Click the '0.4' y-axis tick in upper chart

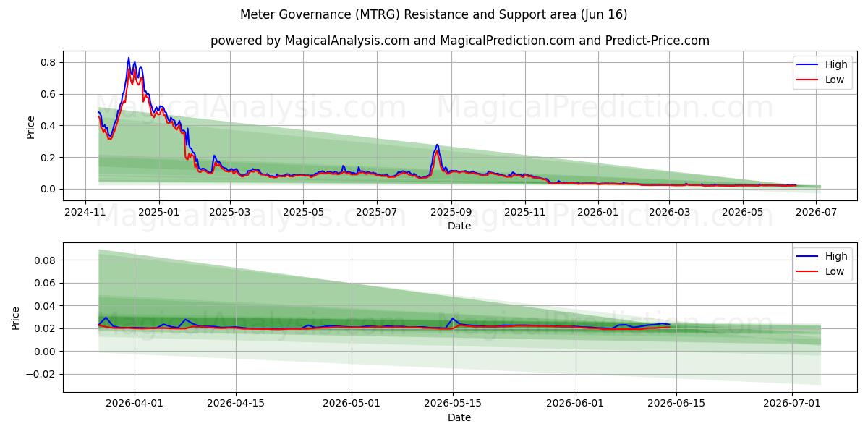(48, 126)
